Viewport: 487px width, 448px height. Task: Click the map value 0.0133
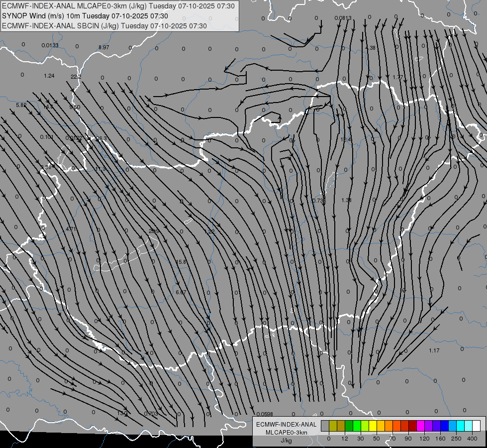click(x=50, y=45)
